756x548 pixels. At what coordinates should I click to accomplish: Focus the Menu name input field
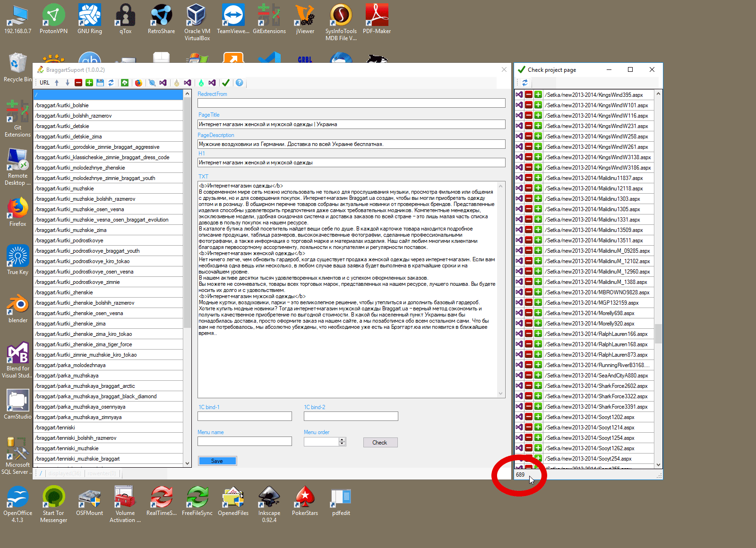tap(245, 441)
